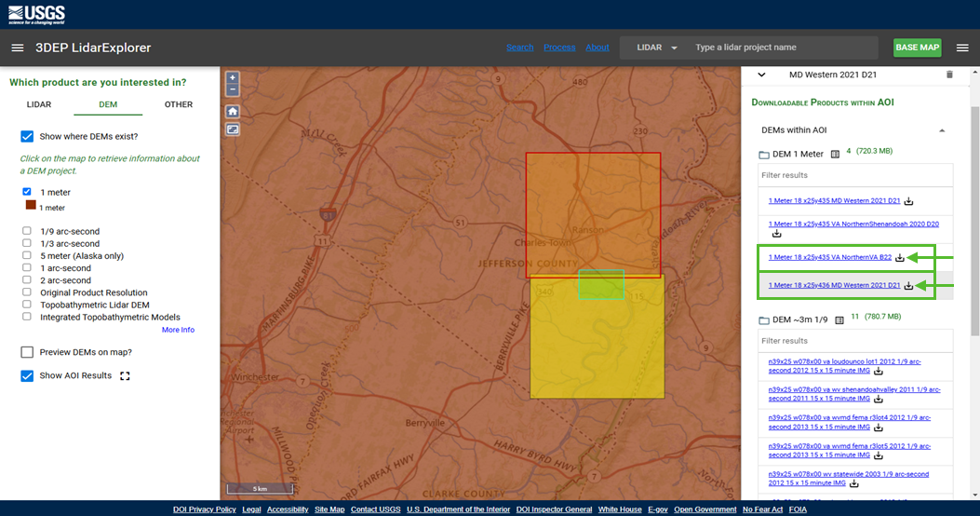The image size is (980, 516).
Task: Click the DEM 1 Meter folder icon
Action: (x=764, y=155)
